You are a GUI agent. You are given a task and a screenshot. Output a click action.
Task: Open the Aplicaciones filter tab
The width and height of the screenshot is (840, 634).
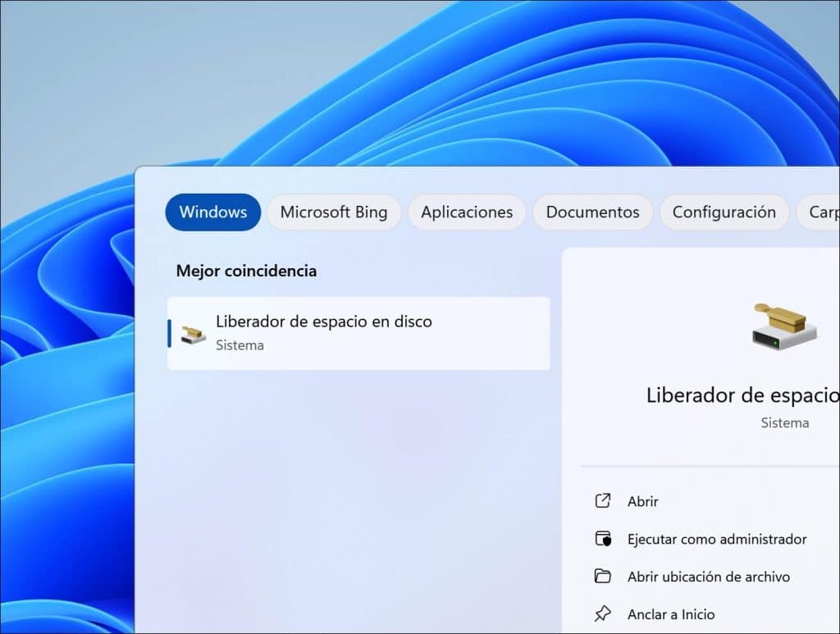[467, 212]
